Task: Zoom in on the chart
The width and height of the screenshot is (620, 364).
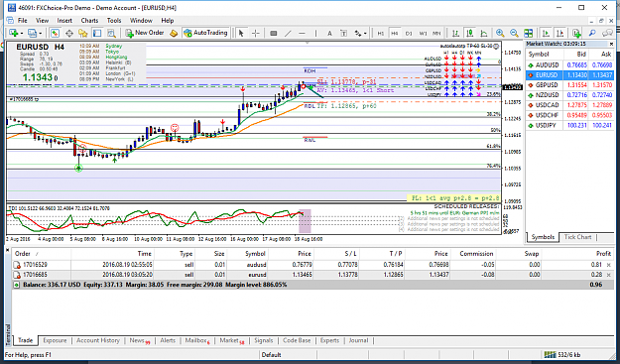Action: (x=500, y=33)
